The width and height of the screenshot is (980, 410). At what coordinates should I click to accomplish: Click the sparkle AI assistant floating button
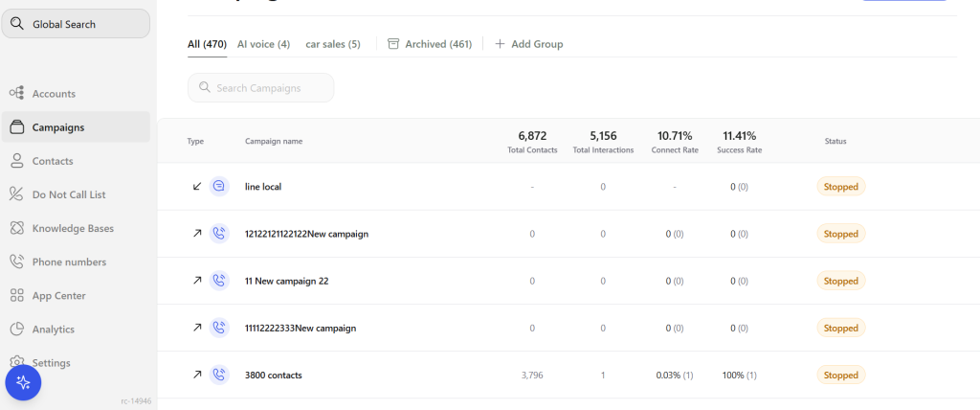(x=23, y=382)
